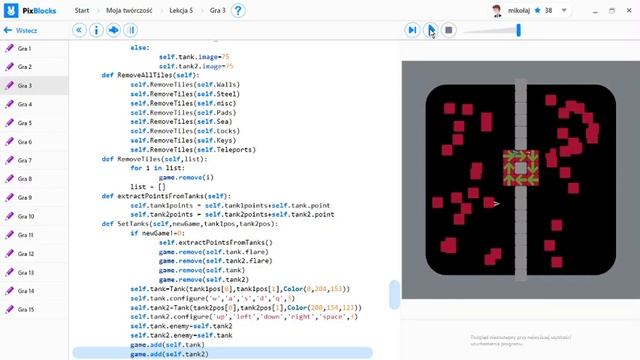Click the code editor vertical scrollbar thumb
Screen dimensions: 640x360
coord(394,294)
